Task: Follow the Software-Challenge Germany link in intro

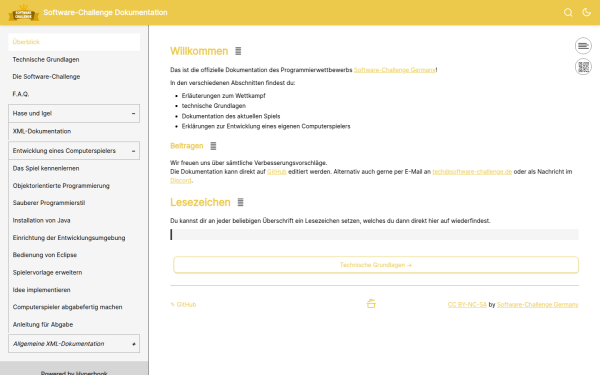Action: pyautogui.click(x=395, y=70)
